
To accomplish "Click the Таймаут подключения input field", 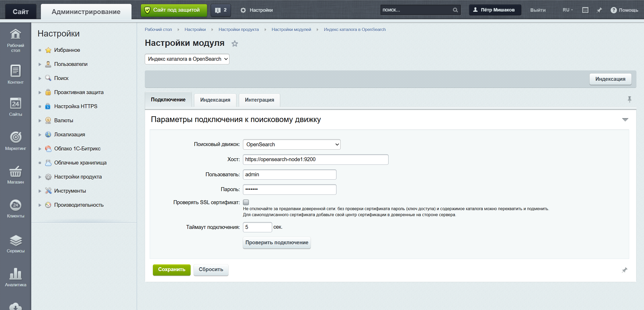I will 257,227.
